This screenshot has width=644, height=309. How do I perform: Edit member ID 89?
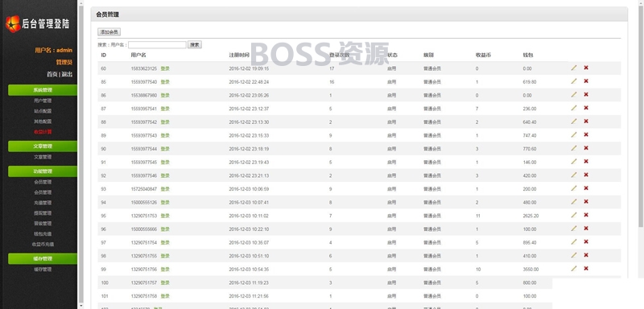(574, 134)
